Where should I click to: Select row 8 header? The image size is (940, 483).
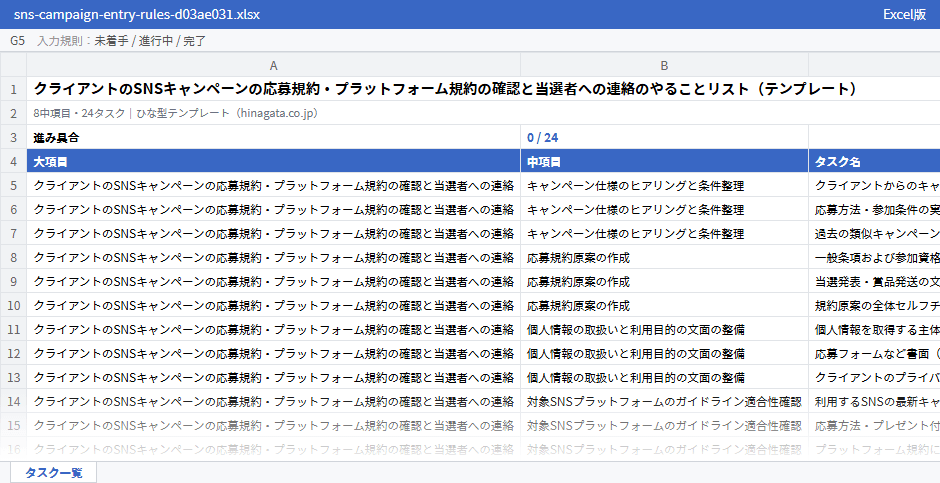13,257
